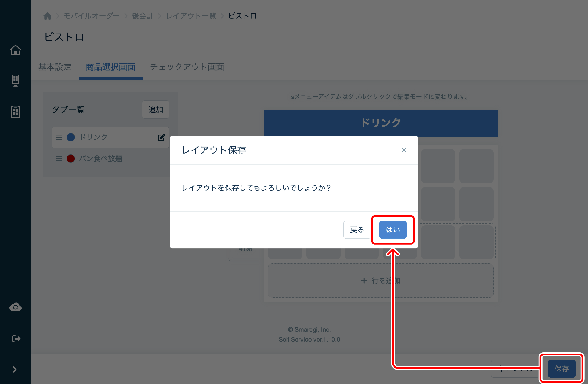This screenshot has width=588, height=384.
Task: Close the レイアウト保存 dialog with the × icon
Action: point(404,150)
